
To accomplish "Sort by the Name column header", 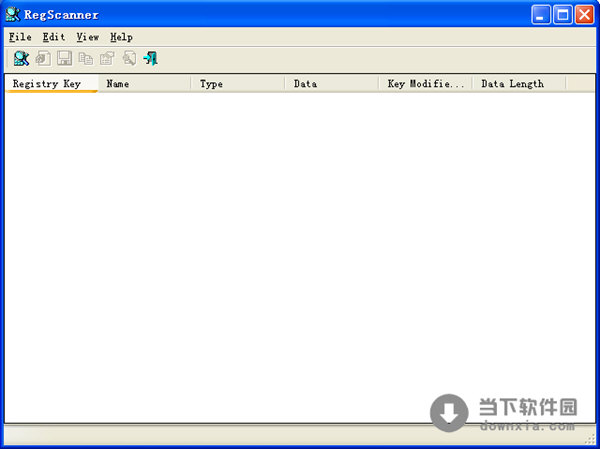I will pos(145,84).
